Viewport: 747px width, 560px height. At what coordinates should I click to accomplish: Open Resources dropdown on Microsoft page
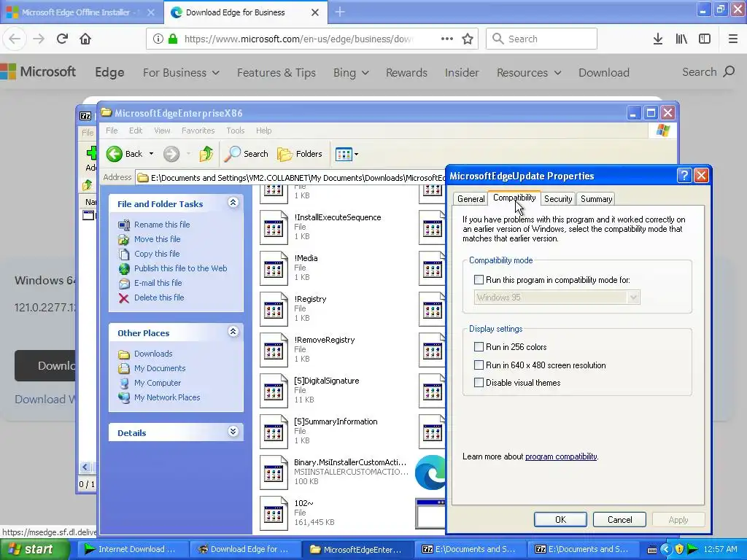coord(529,72)
